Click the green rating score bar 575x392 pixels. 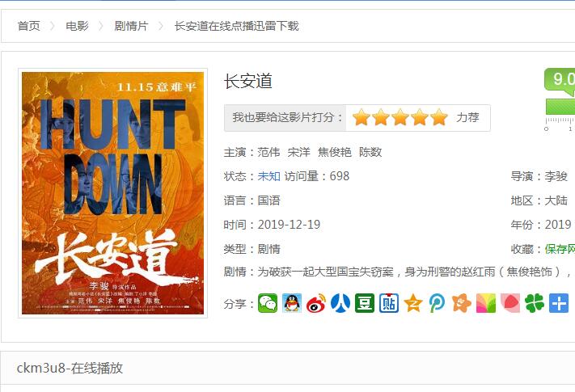click(x=560, y=107)
